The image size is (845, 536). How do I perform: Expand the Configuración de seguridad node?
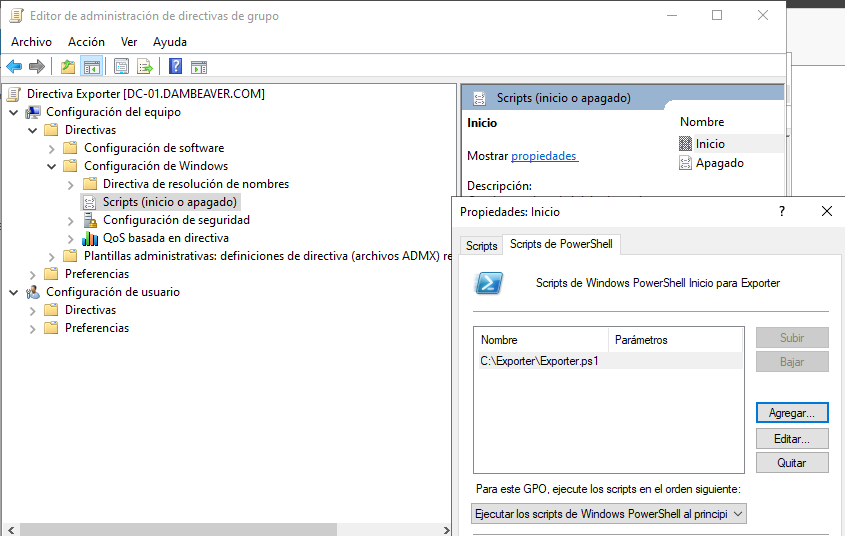[x=71, y=221]
